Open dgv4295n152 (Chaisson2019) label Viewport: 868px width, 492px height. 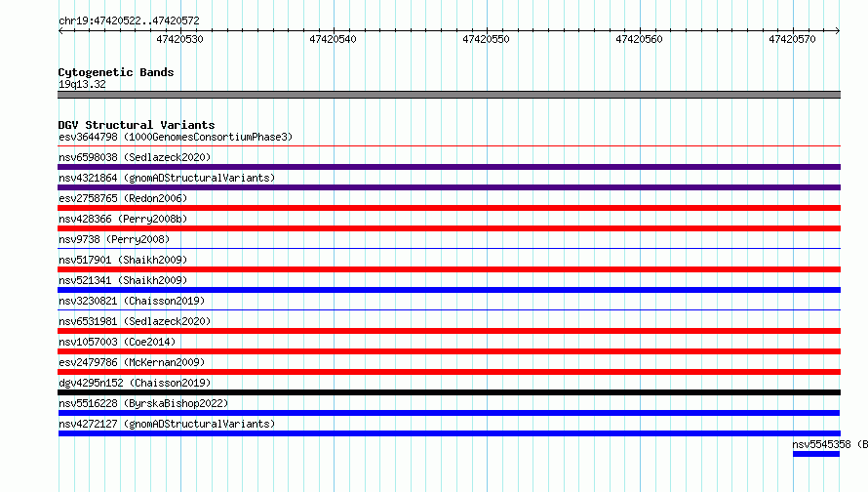coord(135,383)
